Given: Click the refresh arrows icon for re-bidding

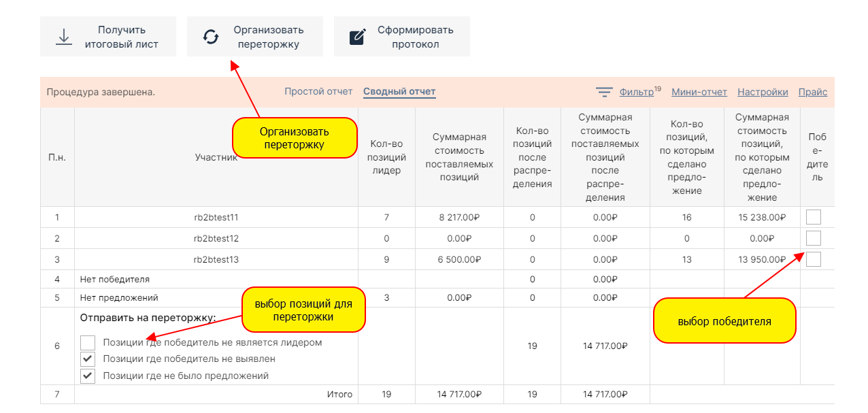Looking at the screenshot, I should tap(211, 37).
